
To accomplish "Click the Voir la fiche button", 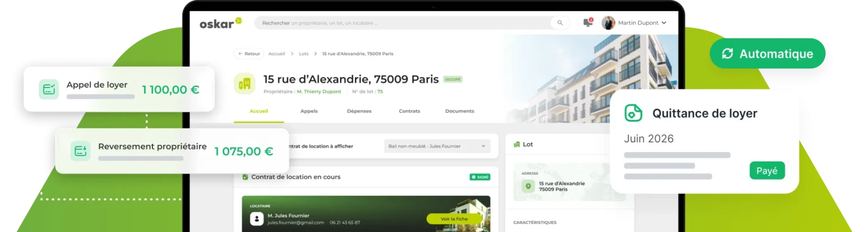I will [455, 219].
